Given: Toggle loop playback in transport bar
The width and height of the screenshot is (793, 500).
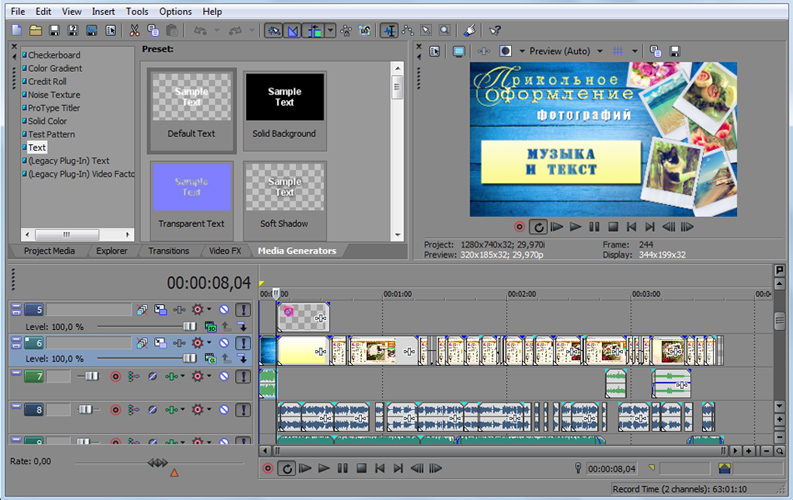Looking at the screenshot, I should coord(287,469).
